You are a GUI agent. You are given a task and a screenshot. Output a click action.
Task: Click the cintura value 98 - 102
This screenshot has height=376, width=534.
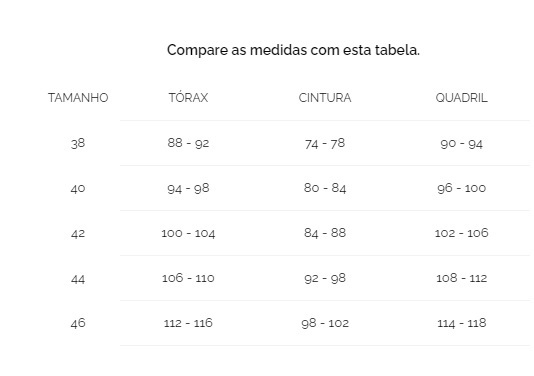(325, 323)
